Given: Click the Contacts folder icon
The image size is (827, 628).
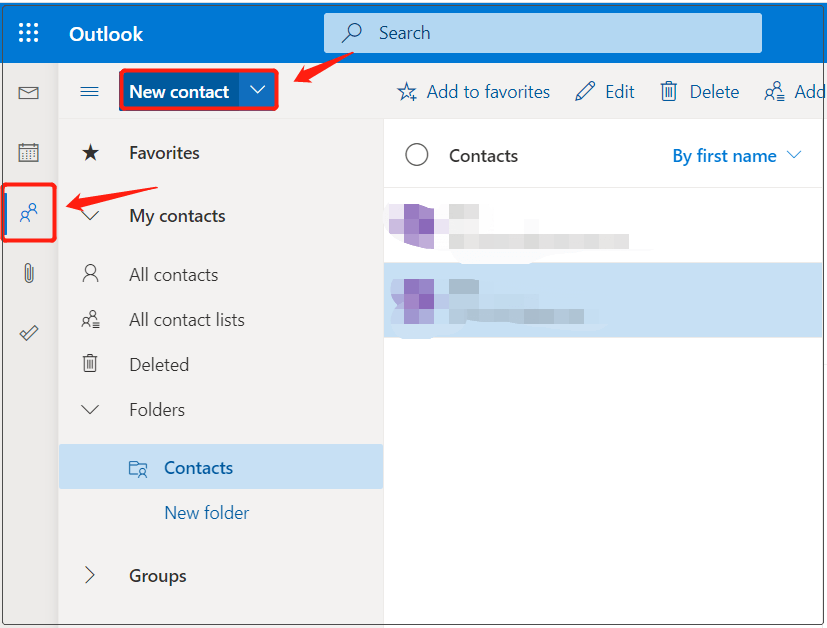Looking at the screenshot, I should pos(138,468).
